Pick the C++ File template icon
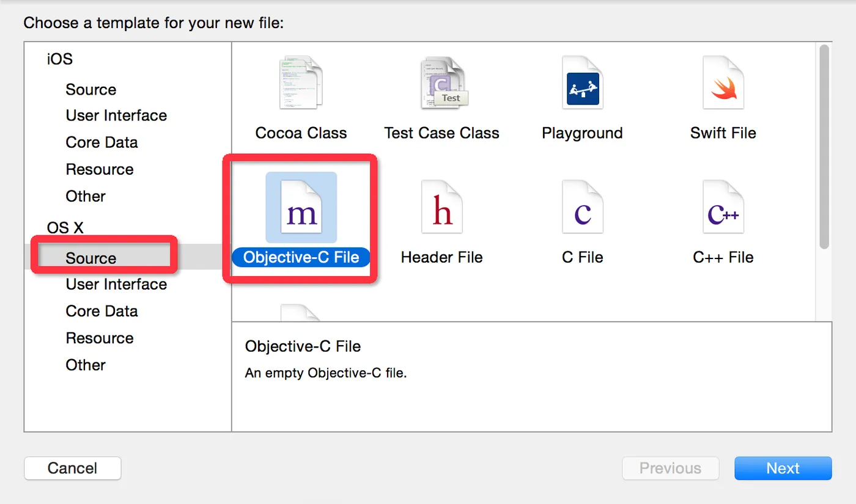The height and width of the screenshot is (504, 856). pos(723,208)
